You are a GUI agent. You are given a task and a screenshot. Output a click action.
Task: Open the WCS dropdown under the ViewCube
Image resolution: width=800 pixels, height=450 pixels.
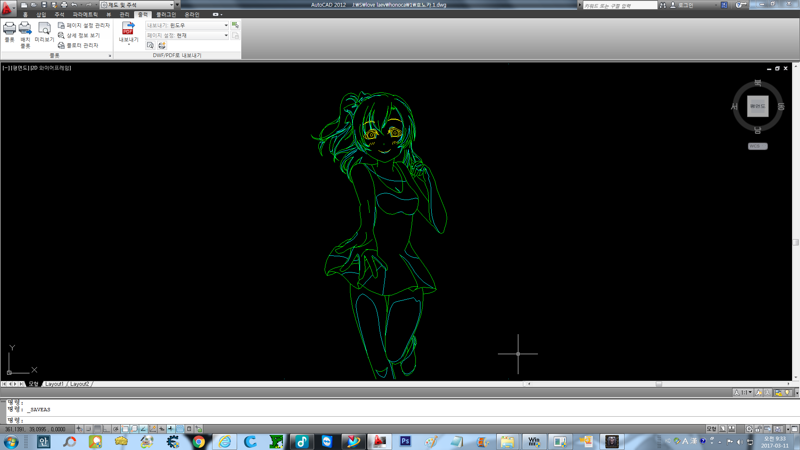758,146
